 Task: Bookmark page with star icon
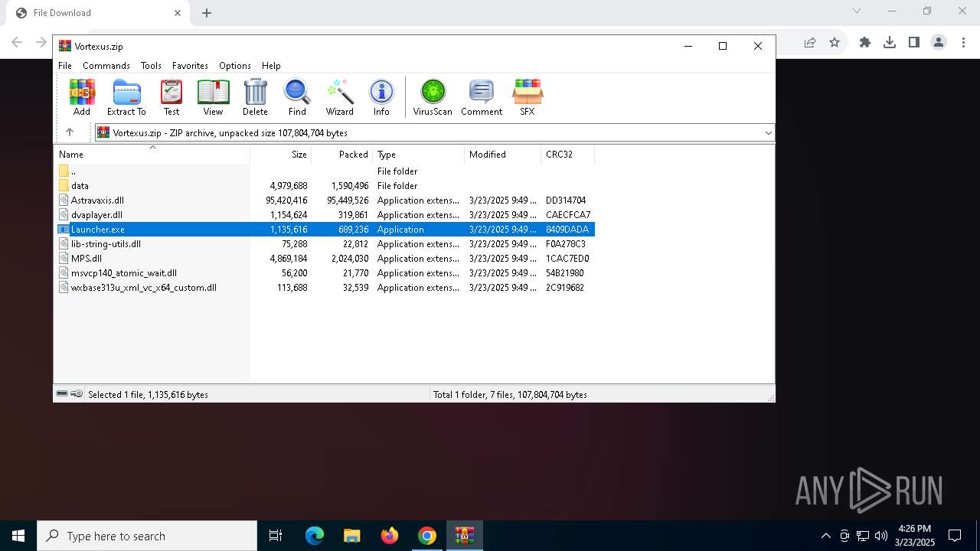point(835,43)
